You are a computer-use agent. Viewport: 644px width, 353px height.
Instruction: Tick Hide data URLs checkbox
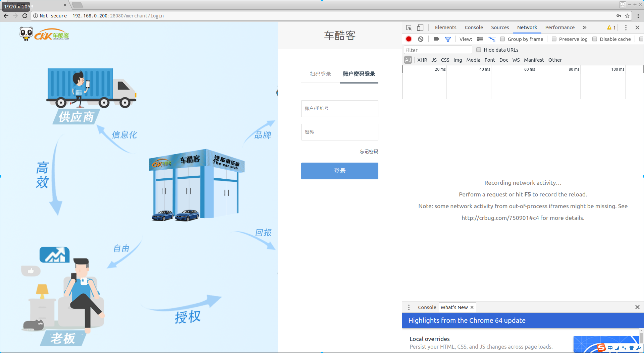tap(479, 50)
